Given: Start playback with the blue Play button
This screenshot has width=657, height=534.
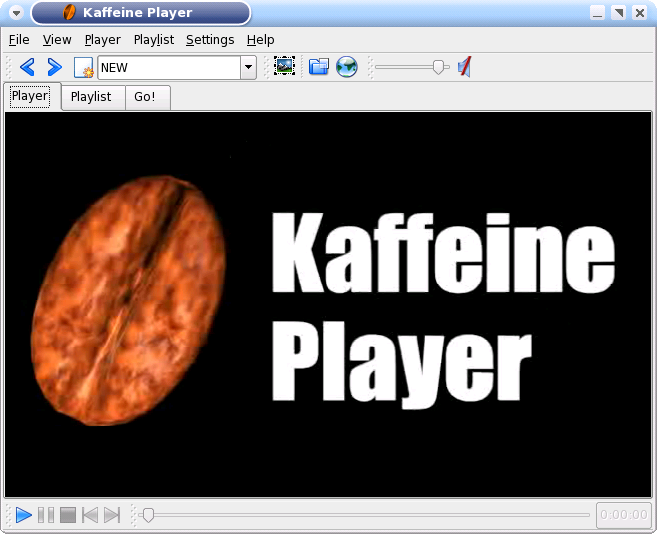Looking at the screenshot, I should 23,515.
